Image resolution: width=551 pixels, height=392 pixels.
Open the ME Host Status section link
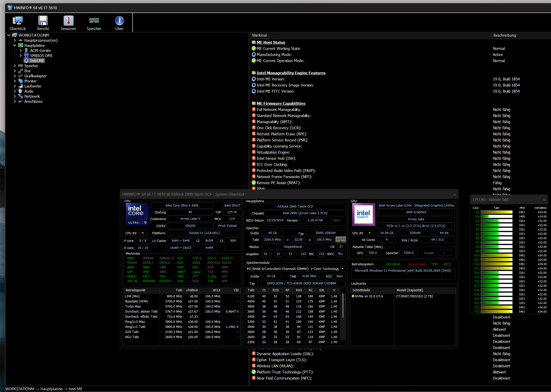(x=271, y=42)
